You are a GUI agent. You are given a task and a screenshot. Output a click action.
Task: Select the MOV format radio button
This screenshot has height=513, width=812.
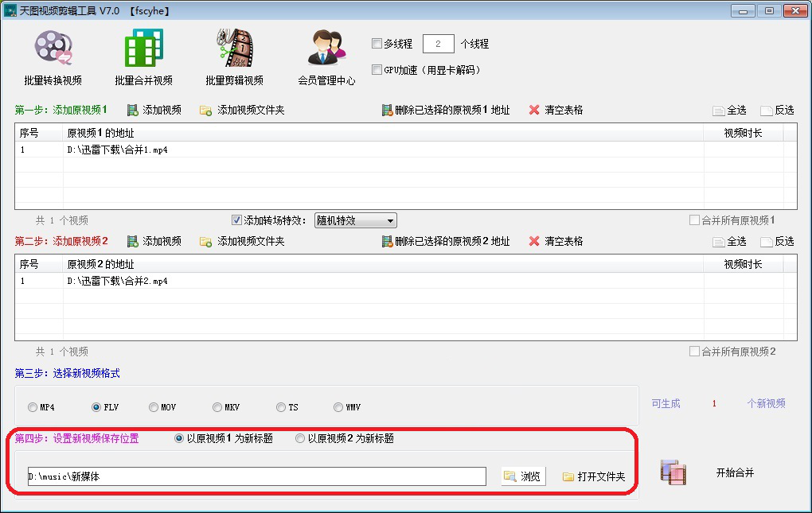[154, 407]
